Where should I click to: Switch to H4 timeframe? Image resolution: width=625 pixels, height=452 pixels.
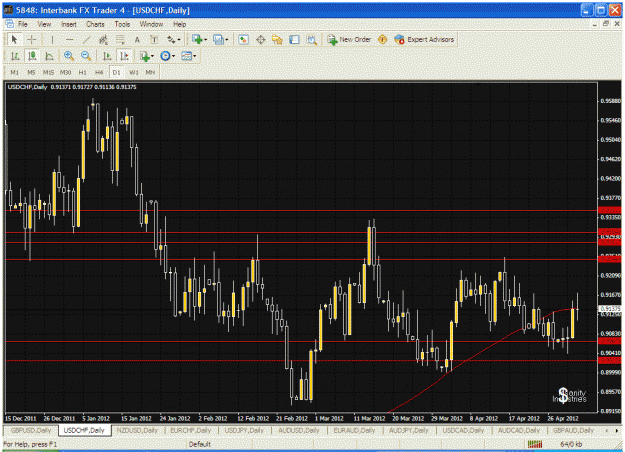click(x=99, y=73)
